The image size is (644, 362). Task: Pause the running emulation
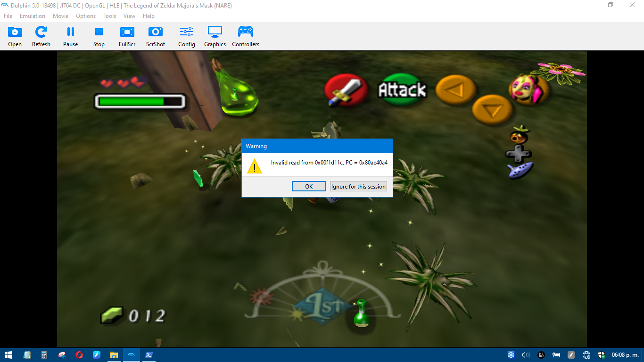point(71,36)
